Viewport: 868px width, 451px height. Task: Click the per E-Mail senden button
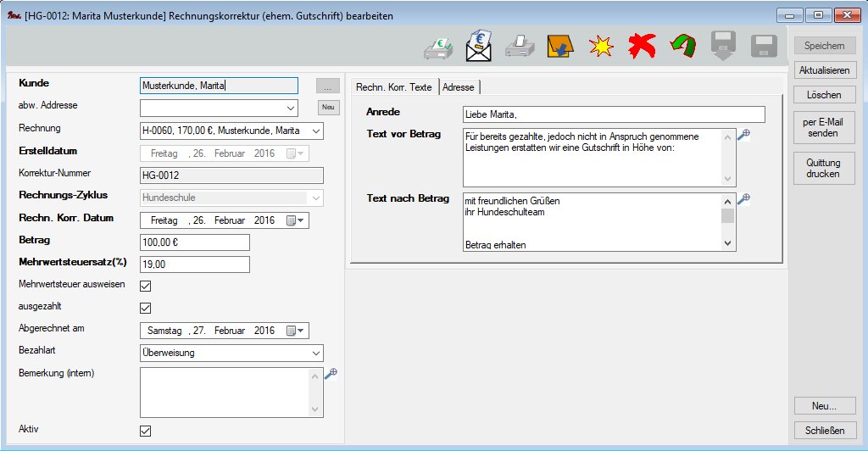click(825, 128)
